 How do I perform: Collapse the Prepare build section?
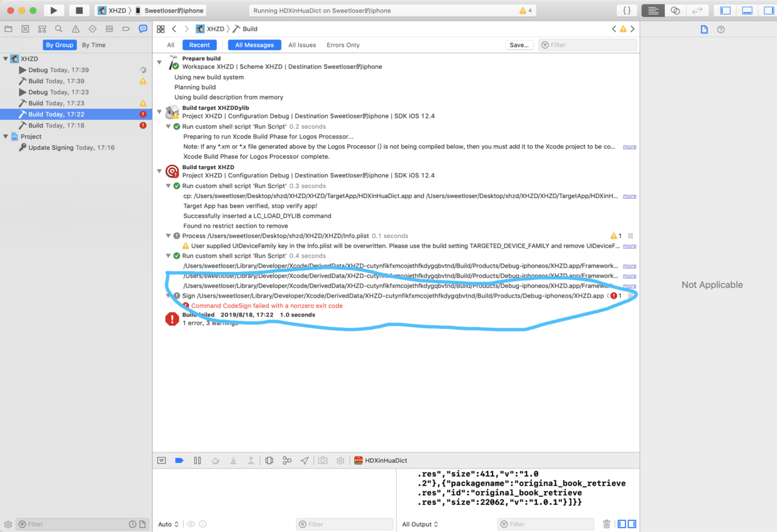click(160, 63)
